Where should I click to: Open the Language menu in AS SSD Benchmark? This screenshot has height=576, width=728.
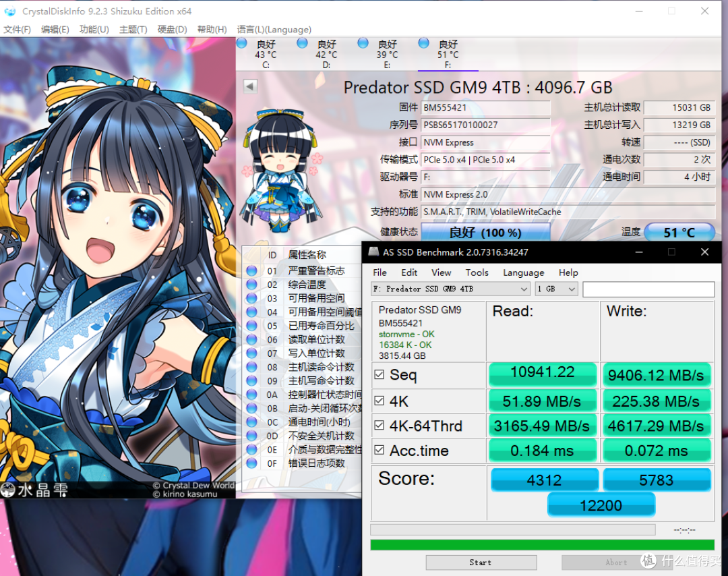[523, 272]
